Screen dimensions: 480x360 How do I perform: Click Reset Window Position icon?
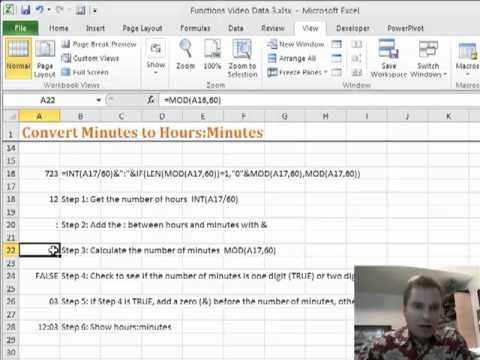click(357, 72)
